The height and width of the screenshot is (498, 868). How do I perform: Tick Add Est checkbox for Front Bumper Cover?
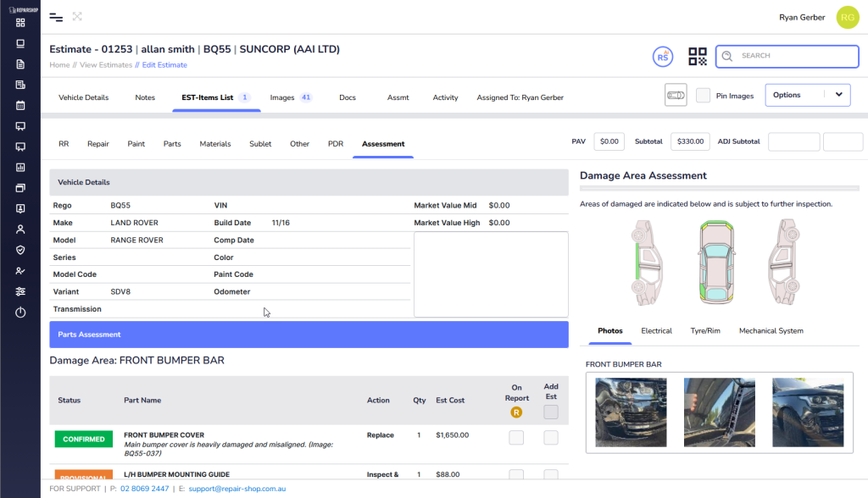pyautogui.click(x=551, y=438)
